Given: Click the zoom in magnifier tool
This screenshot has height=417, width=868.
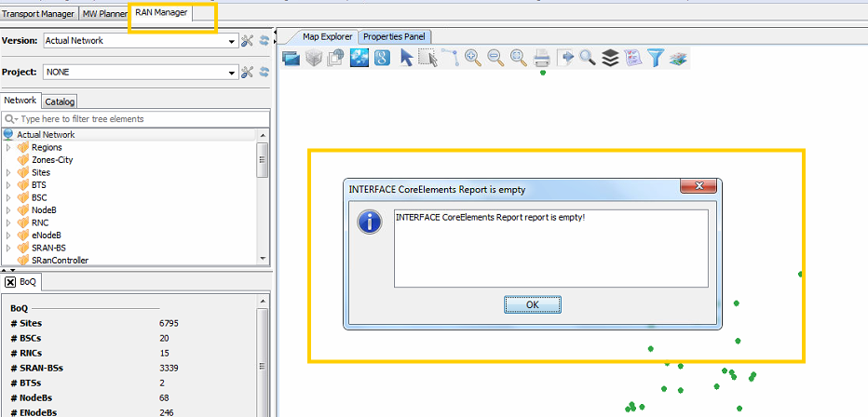Looking at the screenshot, I should (x=473, y=58).
